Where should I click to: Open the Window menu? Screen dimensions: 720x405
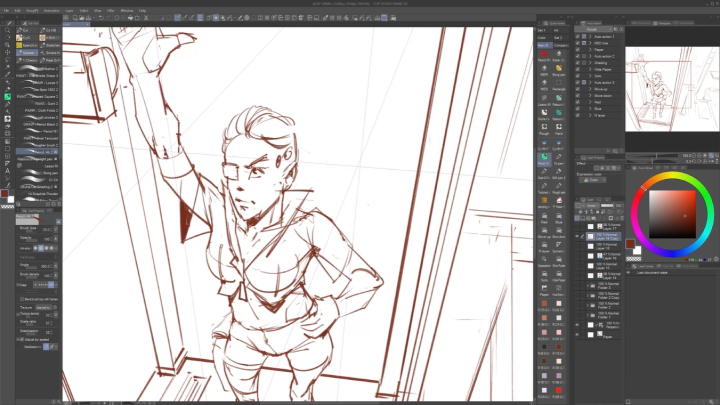pos(127,10)
